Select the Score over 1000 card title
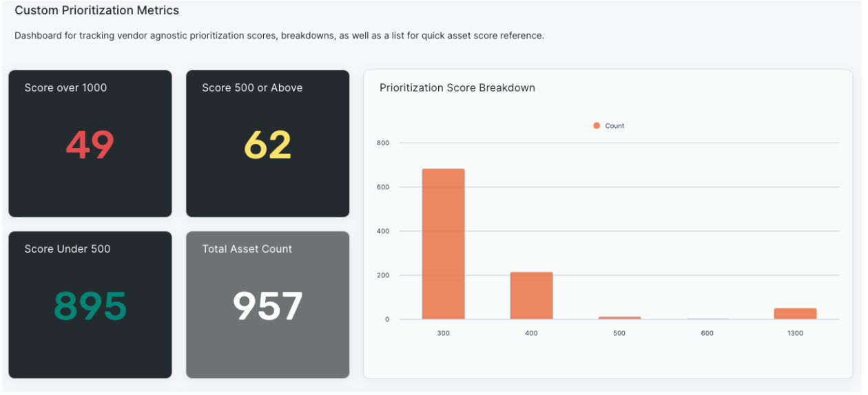 coord(65,87)
